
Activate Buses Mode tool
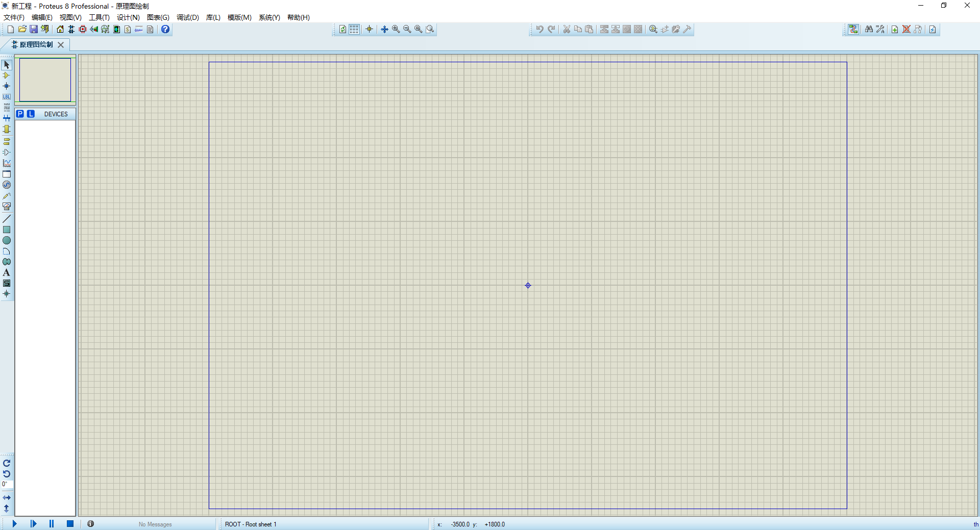click(x=7, y=118)
